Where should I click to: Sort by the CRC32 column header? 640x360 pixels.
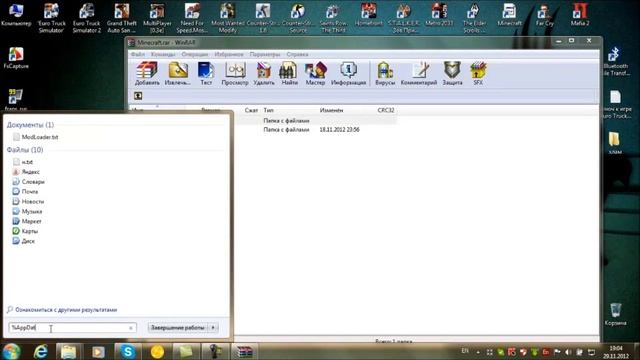[x=386, y=110]
